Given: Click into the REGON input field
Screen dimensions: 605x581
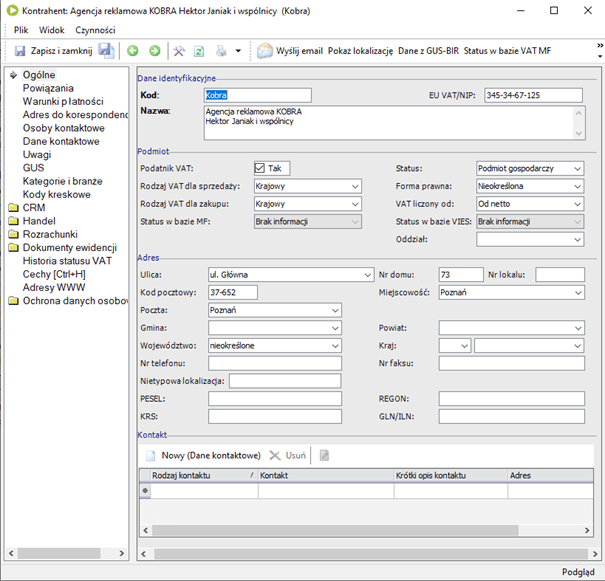Looking at the screenshot, I should point(511,399).
